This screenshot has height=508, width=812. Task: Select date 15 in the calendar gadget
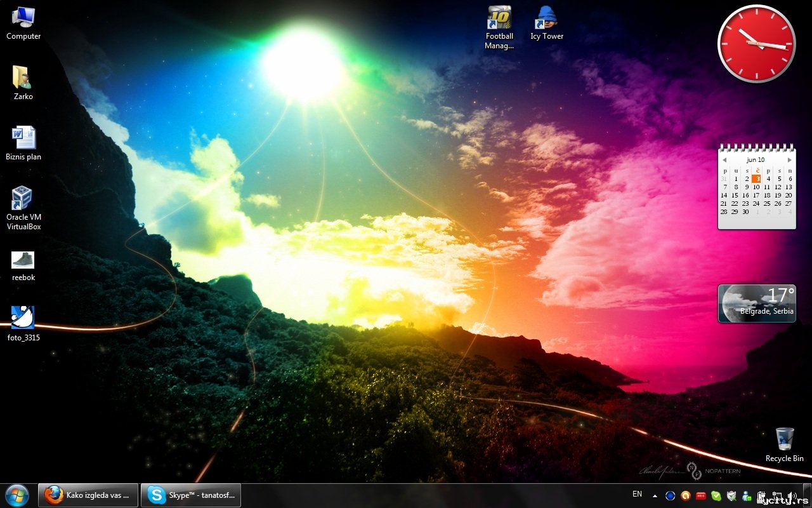(x=735, y=195)
